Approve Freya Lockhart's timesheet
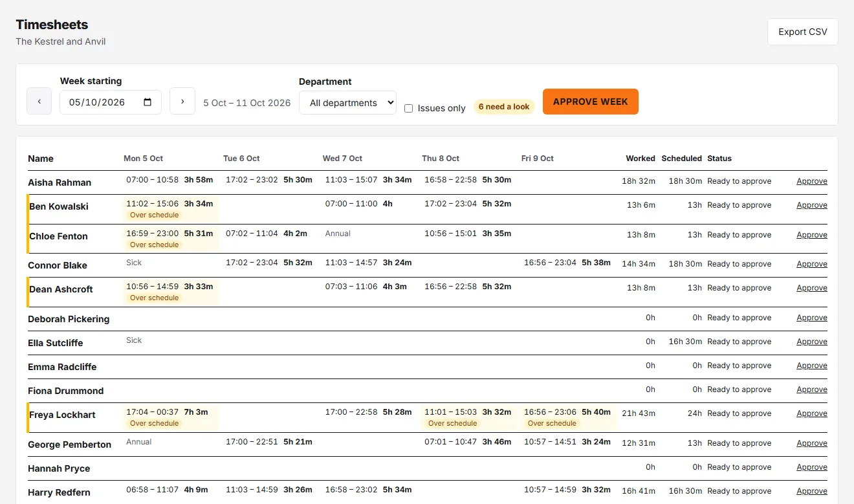 pos(811,413)
